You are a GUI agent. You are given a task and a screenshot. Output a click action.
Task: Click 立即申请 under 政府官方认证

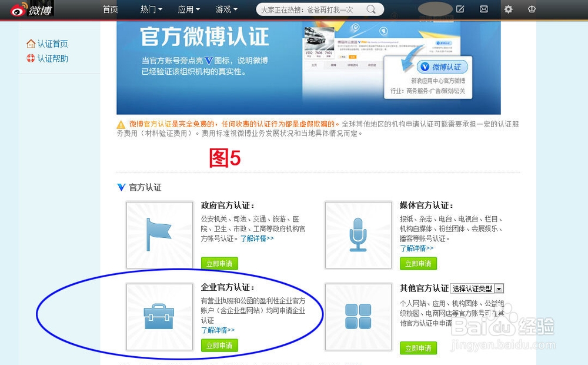pos(219,264)
